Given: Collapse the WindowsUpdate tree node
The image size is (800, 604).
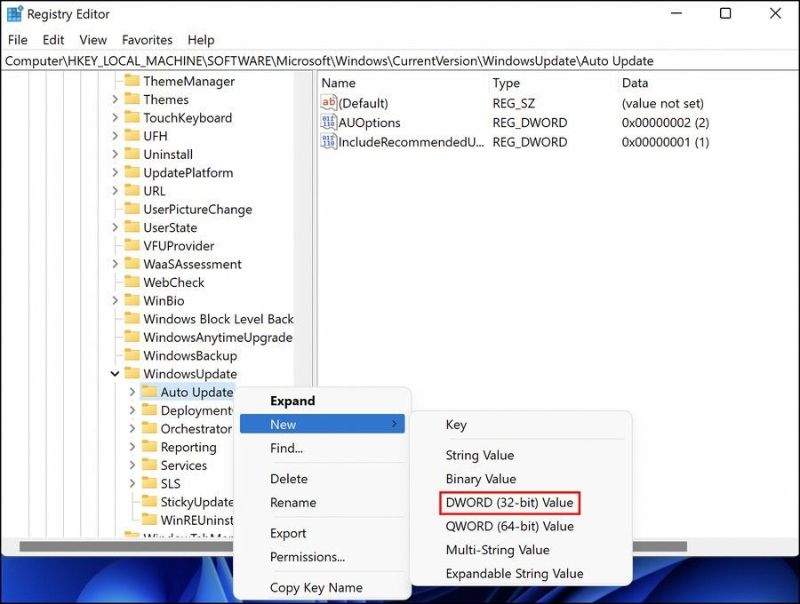Looking at the screenshot, I should point(115,374).
